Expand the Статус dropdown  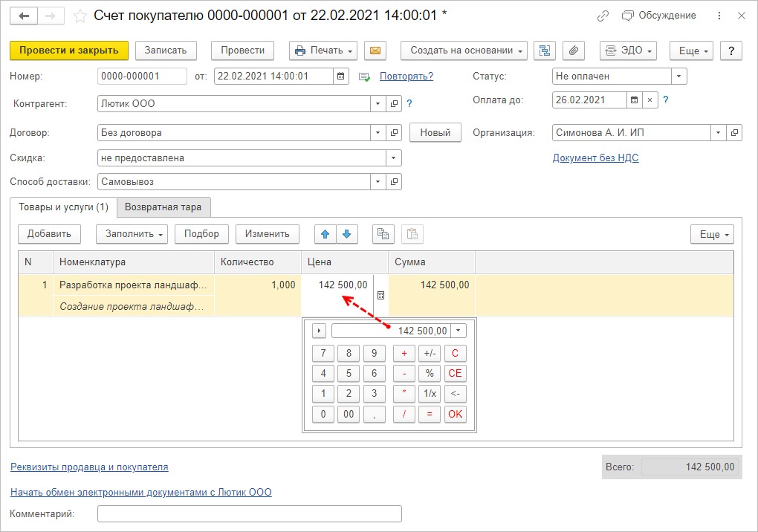[679, 76]
